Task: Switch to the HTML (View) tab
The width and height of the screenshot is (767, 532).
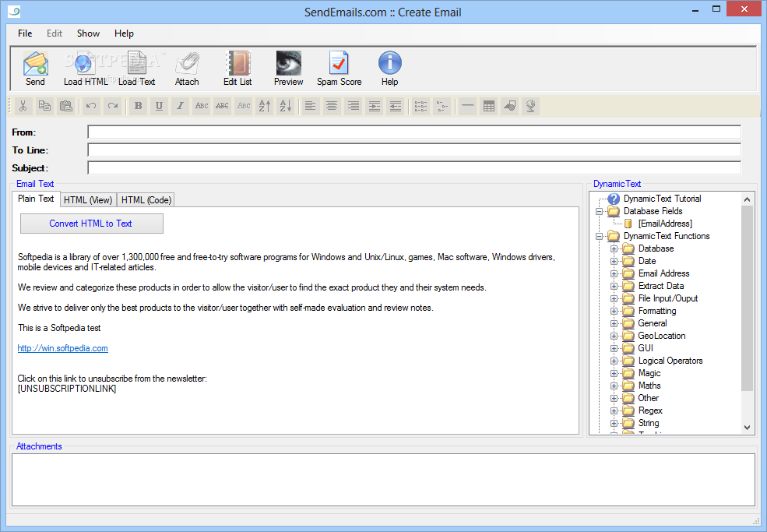Action: (88, 200)
